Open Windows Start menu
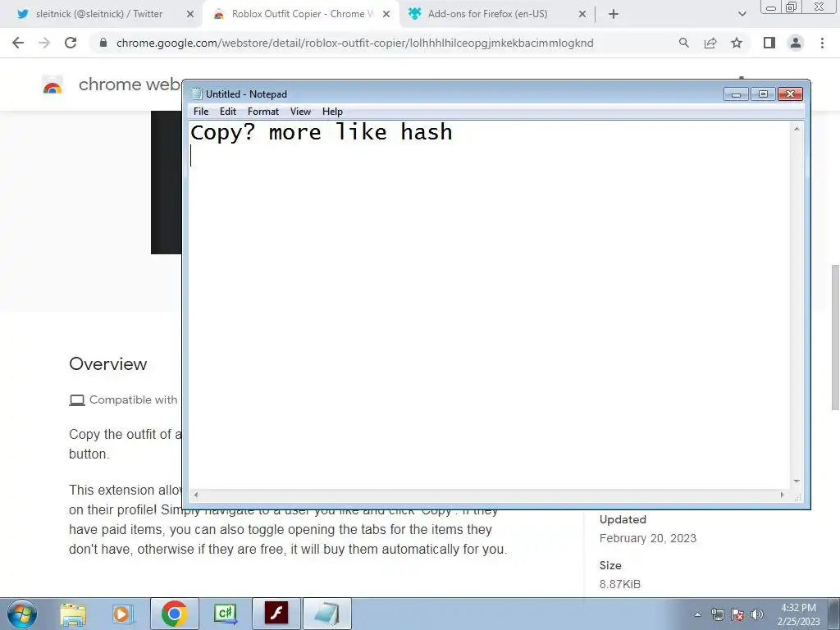The height and width of the screenshot is (630, 840). (22, 614)
